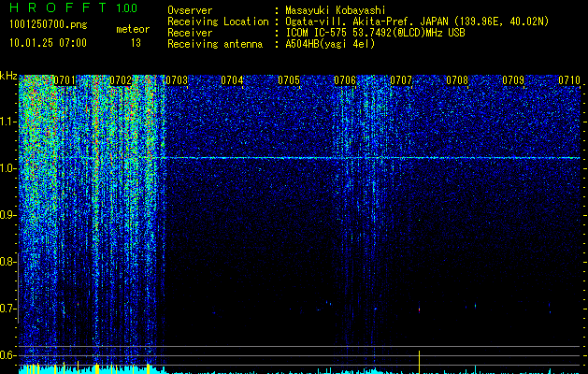Click the 0705 time marker
The image size is (588, 374).
[x=289, y=80]
